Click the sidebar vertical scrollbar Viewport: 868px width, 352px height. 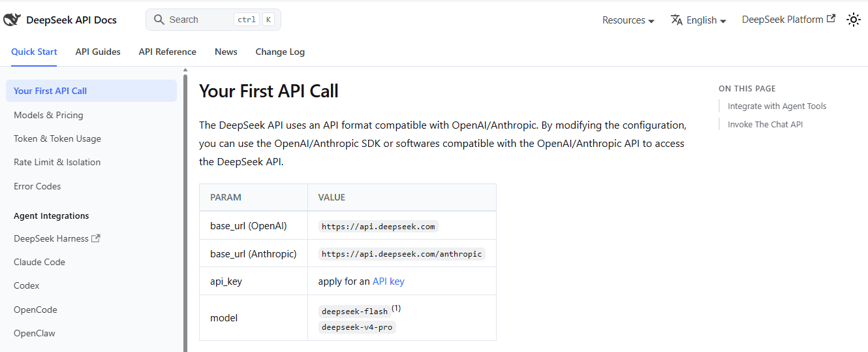[x=185, y=212]
